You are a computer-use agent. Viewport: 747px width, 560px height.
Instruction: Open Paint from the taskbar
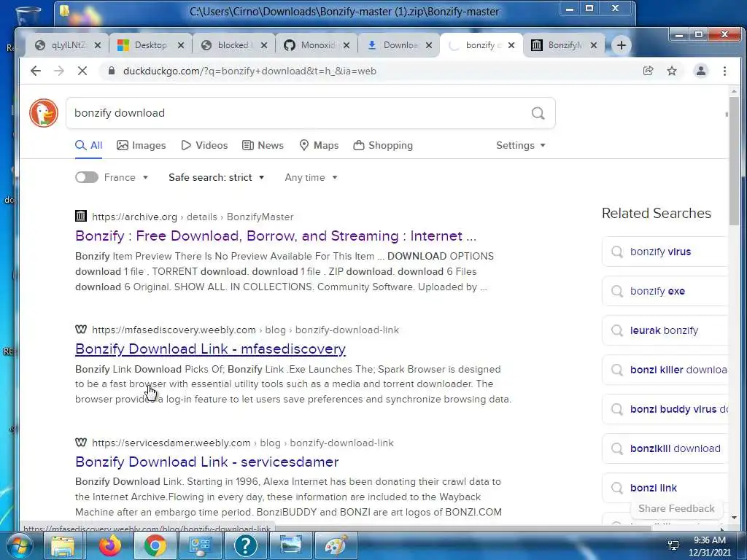tap(336, 545)
